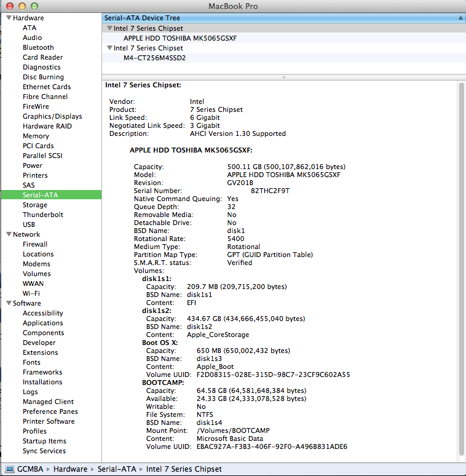Open Audio in the sidebar
466x476 pixels.
(x=32, y=38)
